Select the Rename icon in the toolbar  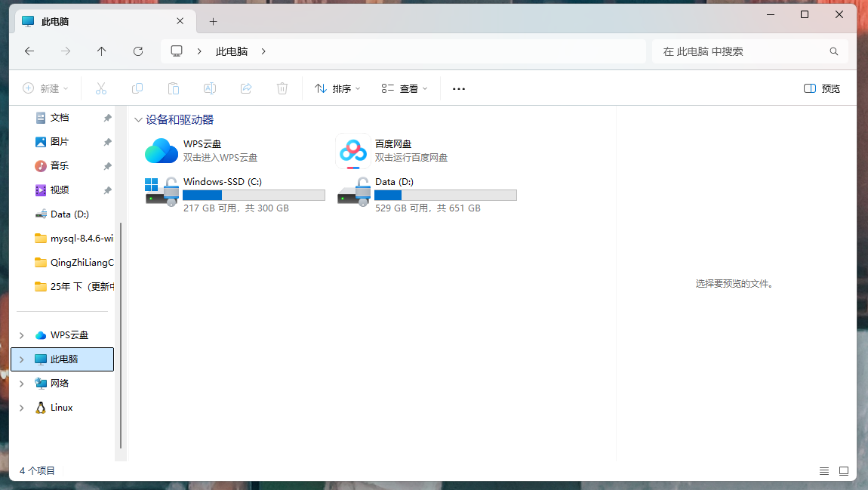point(209,88)
